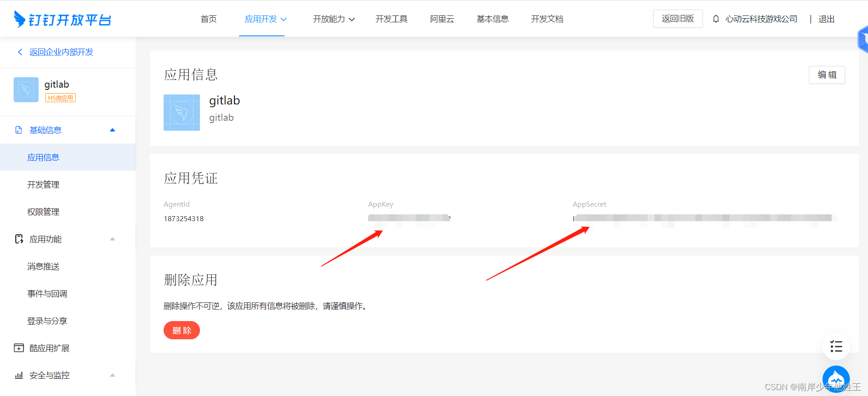Click the red 删除 button
The width and height of the screenshot is (868, 396).
coord(182,330)
